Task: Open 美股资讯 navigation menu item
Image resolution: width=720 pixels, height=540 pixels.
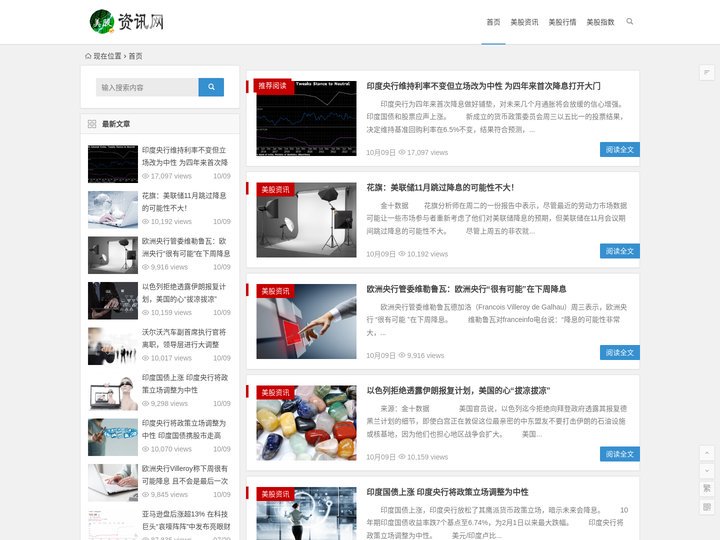Action: [524, 22]
